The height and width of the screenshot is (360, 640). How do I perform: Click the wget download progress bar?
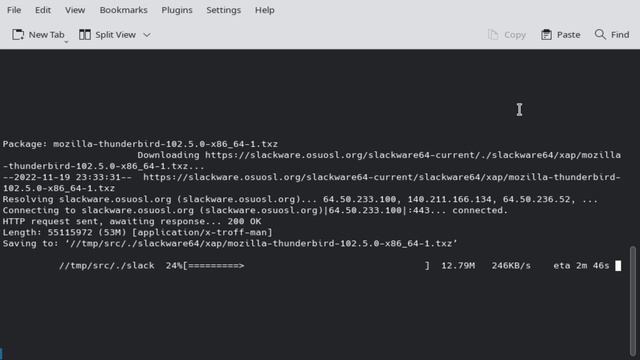tap(306, 266)
